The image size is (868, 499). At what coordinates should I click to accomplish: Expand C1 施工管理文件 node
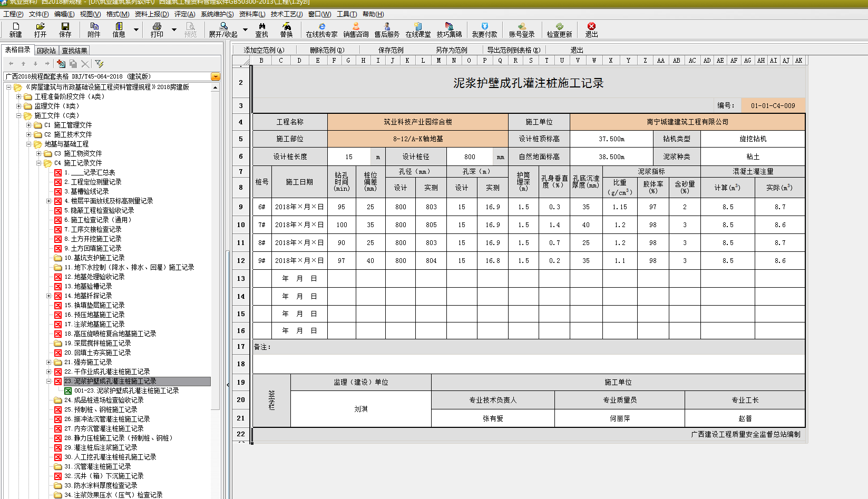click(x=29, y=125)
